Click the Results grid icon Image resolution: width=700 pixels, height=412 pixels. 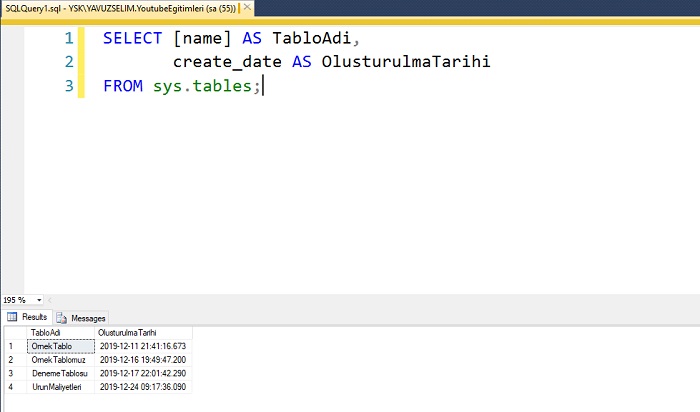click(12, 317)
